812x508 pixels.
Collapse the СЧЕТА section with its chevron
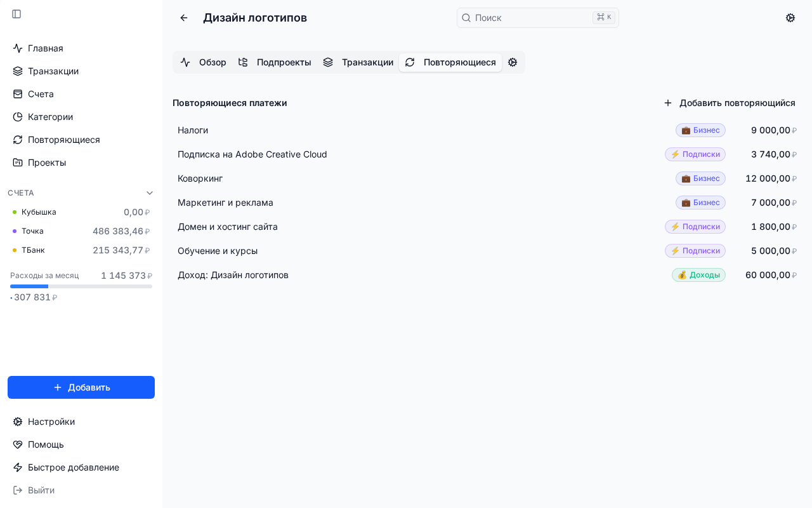(150, 192)
